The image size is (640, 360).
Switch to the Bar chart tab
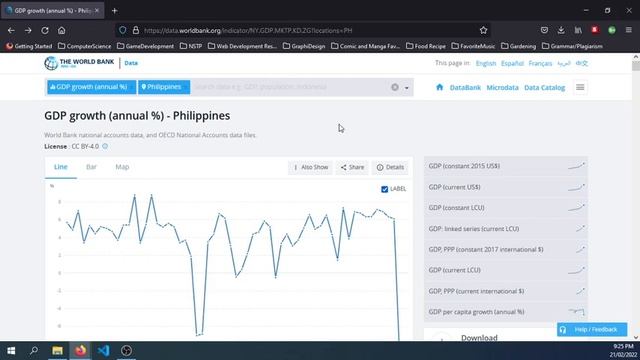pyautogui.click(x=91, y=167)
